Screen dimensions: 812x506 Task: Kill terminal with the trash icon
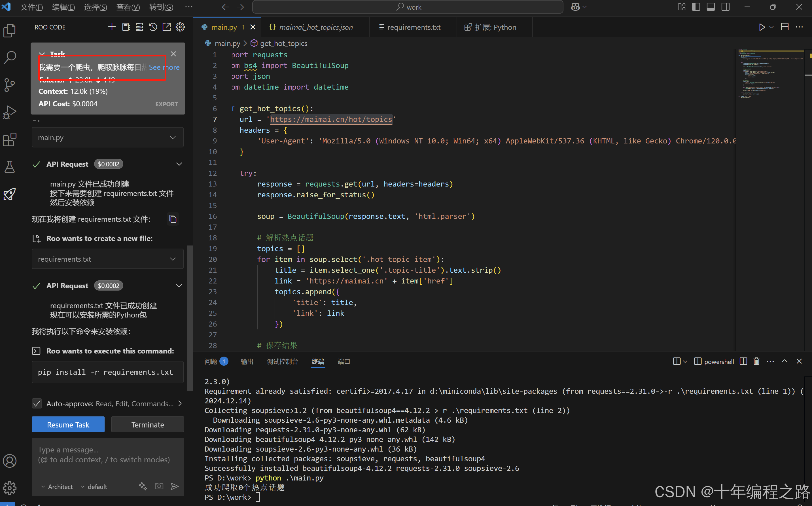click(756, 361)
